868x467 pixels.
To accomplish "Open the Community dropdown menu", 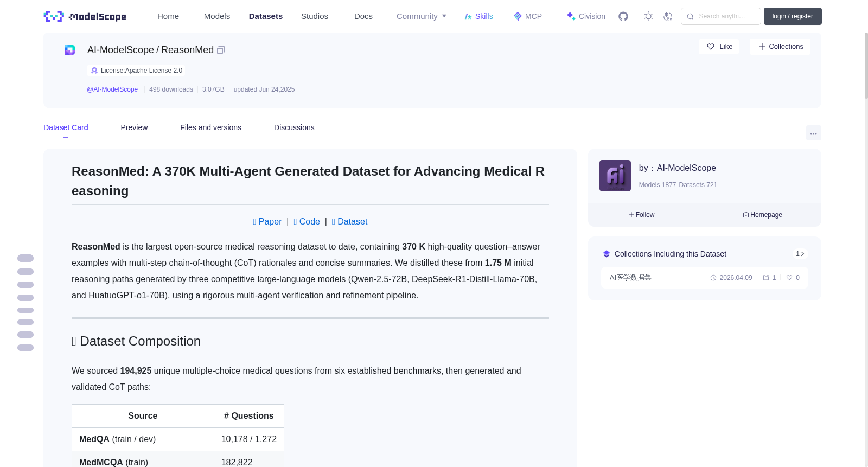I will [422, 16].
